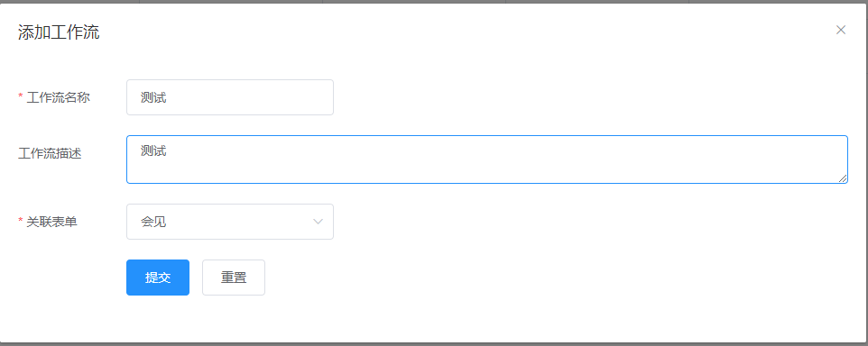The width and height of the screenshot is (868, 346).
Task: Click the red asterisk beside 关联表单
Action: click(x=21, y=223)
